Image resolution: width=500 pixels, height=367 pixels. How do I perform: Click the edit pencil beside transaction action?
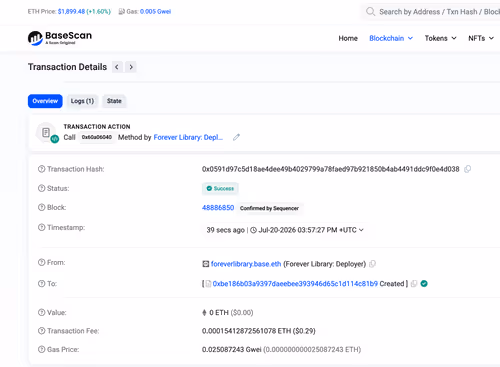[x=236, y=137]
